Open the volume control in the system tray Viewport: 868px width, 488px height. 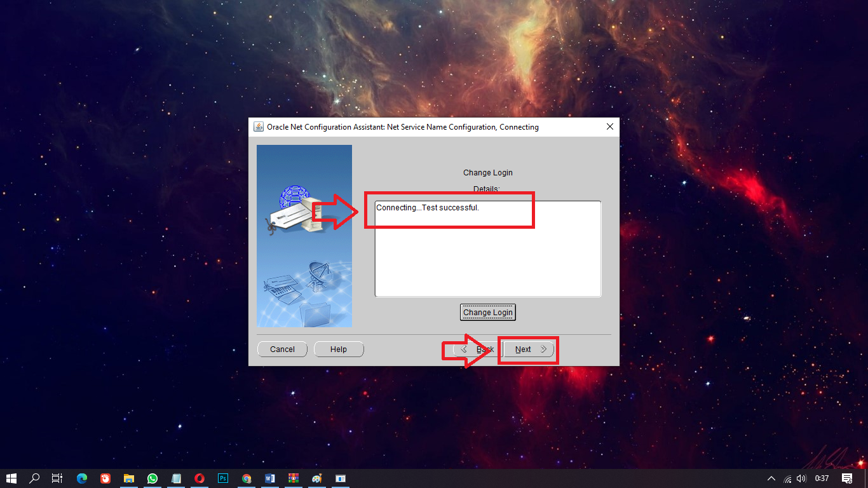pyautogui.click(x=801, y=478)
